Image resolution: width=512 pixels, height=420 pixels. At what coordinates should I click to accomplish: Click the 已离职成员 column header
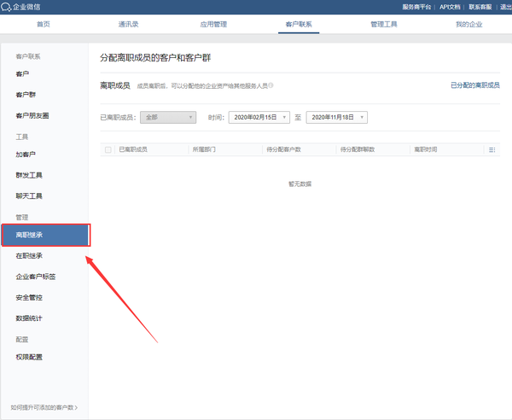[x=133, y=149]
